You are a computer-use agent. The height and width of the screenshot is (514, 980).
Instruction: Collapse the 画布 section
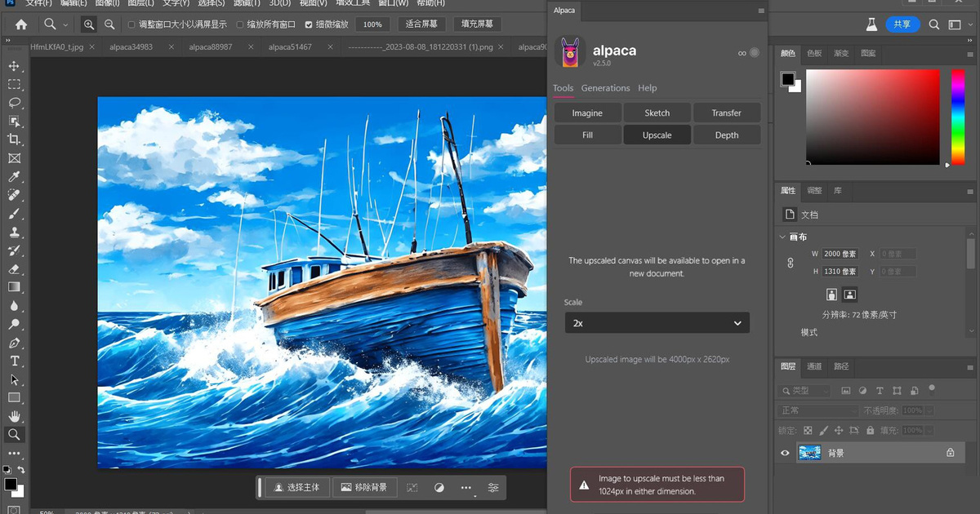click(783, 237)
